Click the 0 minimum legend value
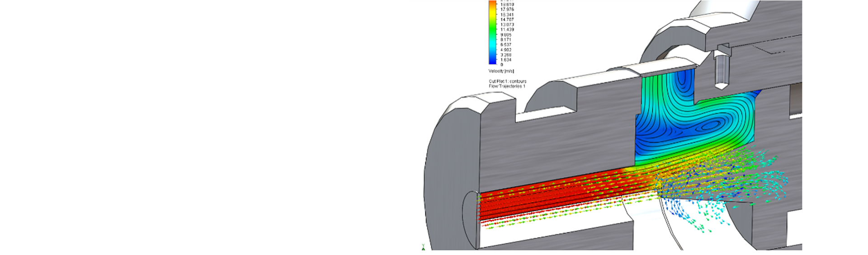Screen dimensions: 868x255 coord(501,65)
